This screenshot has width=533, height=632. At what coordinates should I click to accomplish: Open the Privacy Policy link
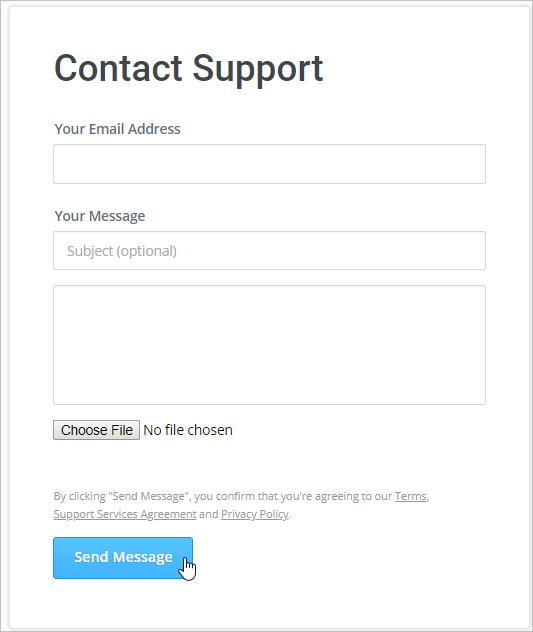255,514
